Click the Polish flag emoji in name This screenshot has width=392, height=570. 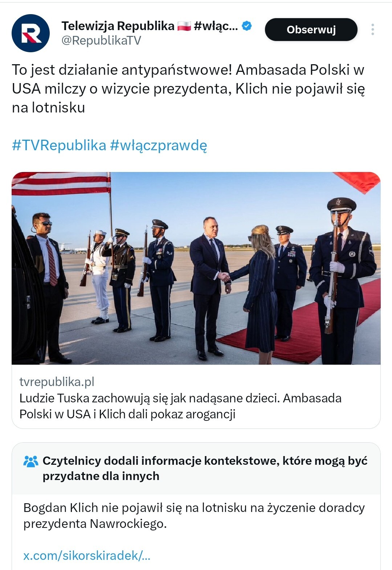coord(184,26)
